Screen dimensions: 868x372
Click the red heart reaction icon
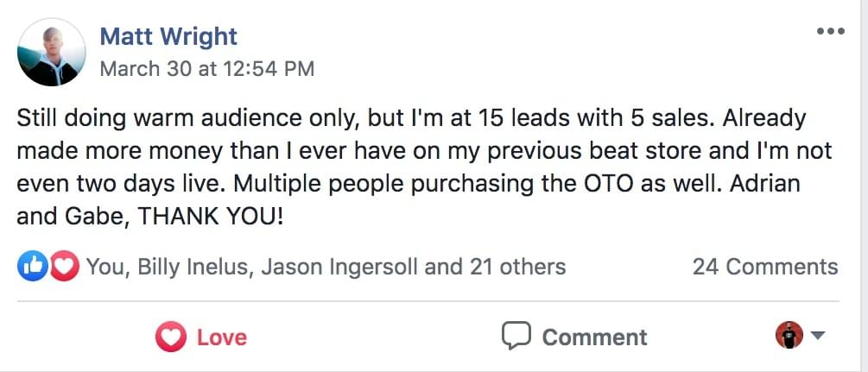[65, 267]
